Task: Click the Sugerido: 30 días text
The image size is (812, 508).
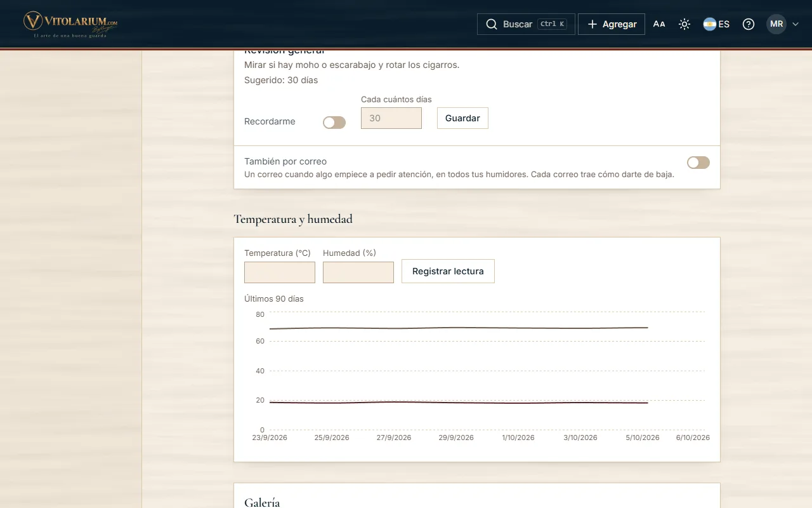Action: [x=281, y=81]
